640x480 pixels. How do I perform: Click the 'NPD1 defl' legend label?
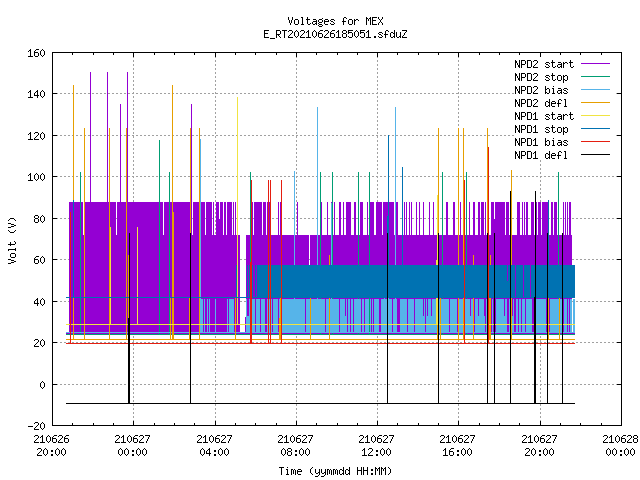click(x=541, y=156)
